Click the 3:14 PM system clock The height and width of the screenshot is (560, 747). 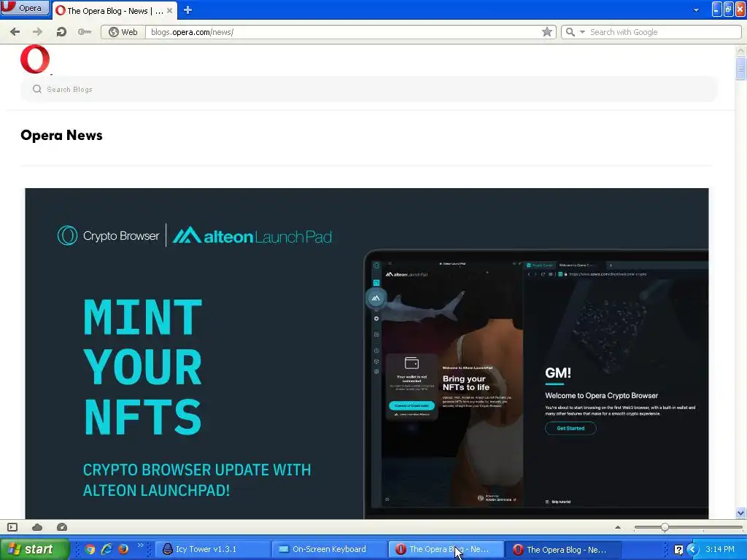click(720, 549)
